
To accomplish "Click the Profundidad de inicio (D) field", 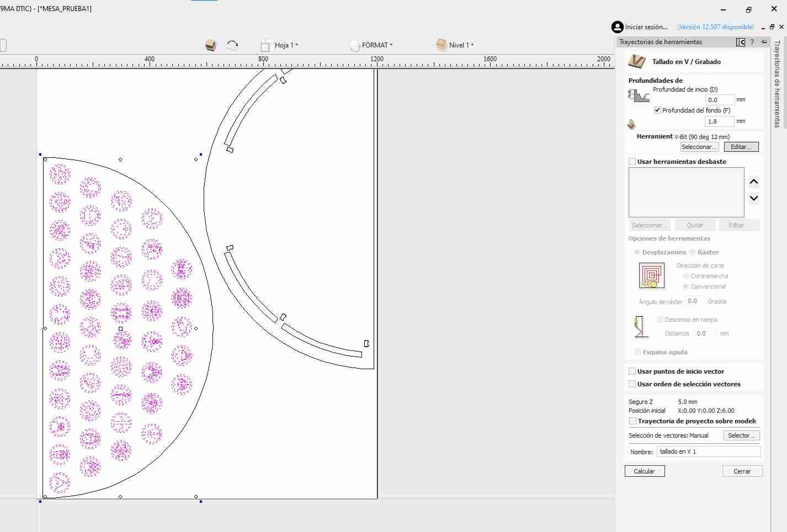I will [x=720, y=100].
